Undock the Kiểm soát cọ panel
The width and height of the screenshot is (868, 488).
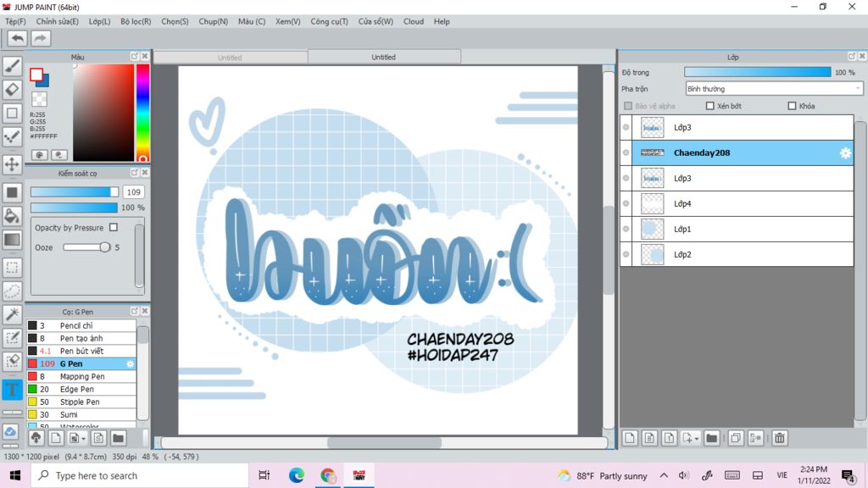(x=135, y=173)
